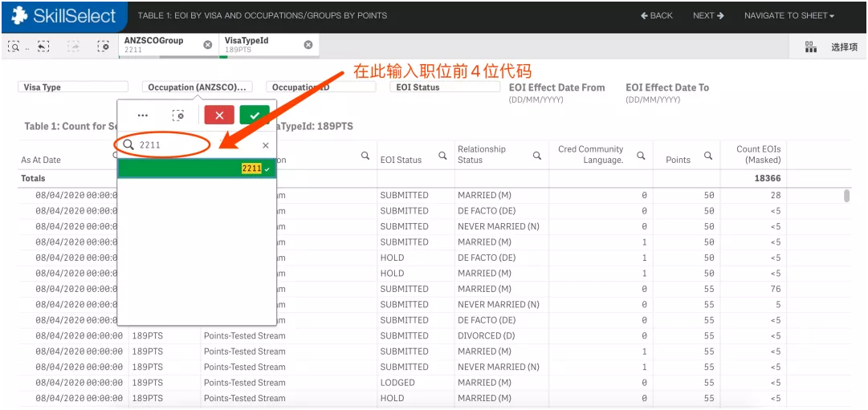Viewport: 868px width, 410px height.
Task: Expand the Navigate to Sheet dropdown
Action: 789,16
